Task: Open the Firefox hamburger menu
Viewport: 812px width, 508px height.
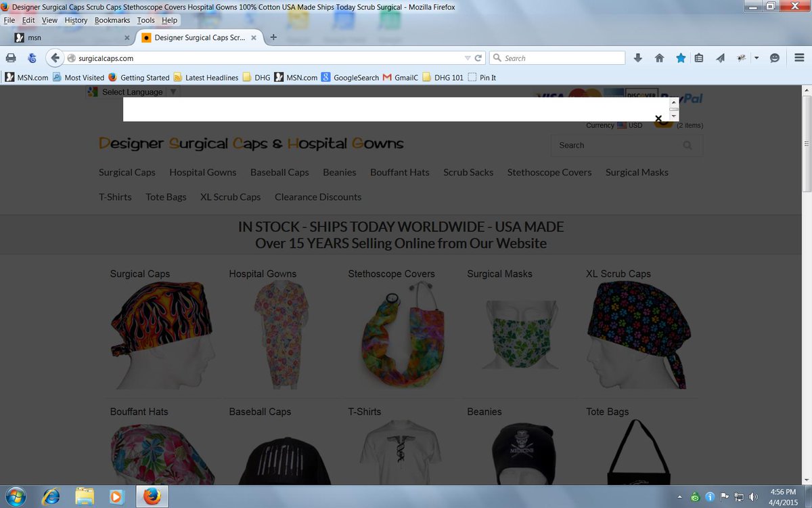Action: point(799,58)
